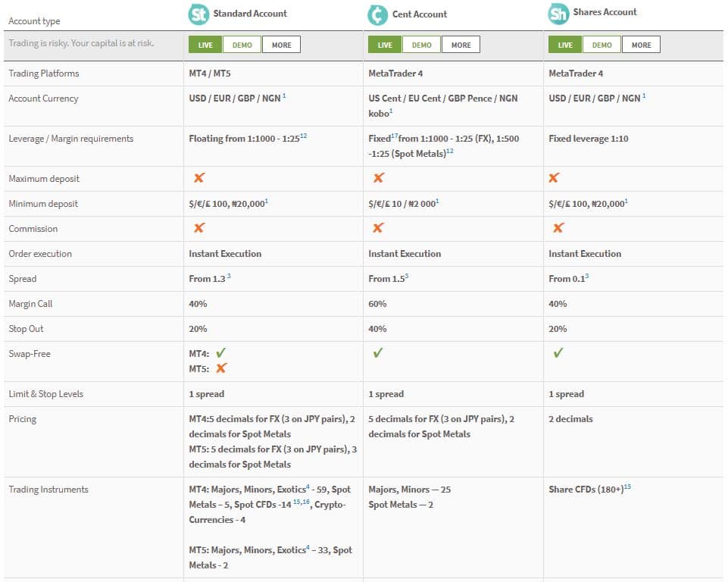Screen dimensions: 728x582
Task: Click Standard Account maximum deposit cross icon
Action: pos(199,178)
